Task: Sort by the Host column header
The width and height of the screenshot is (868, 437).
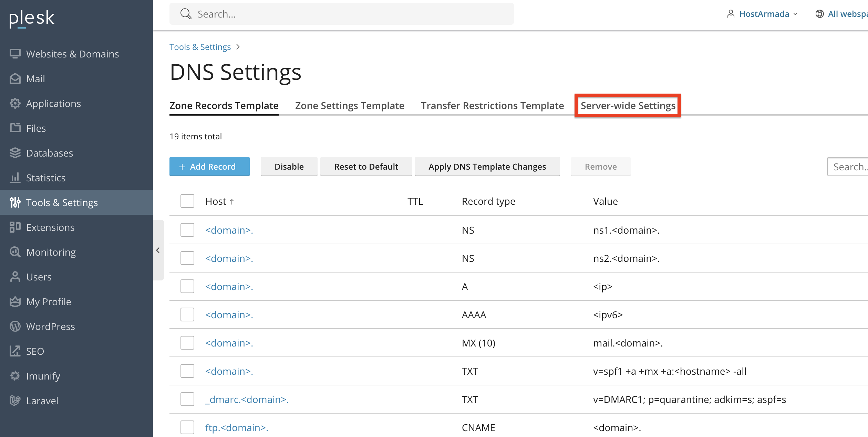Action: click(220, 201)
